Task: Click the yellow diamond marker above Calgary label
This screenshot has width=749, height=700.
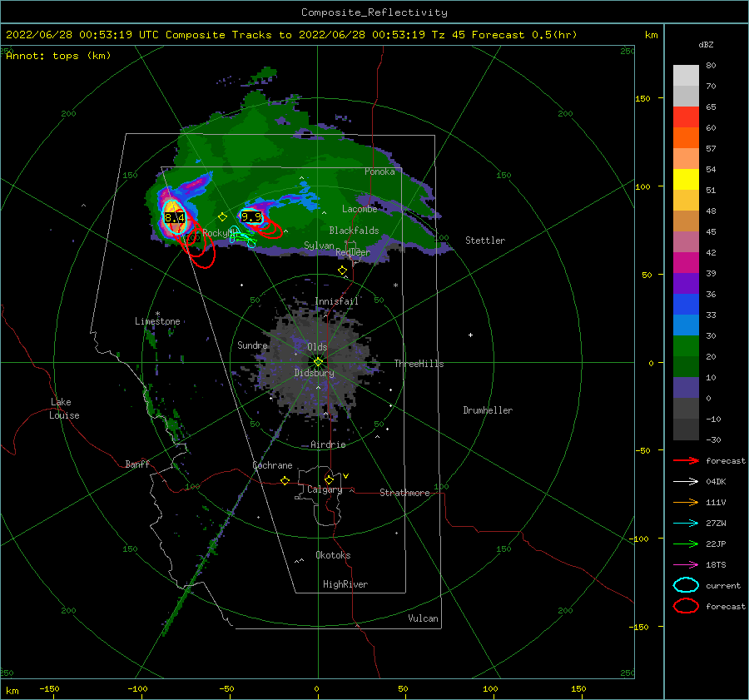Action: pyautogui.click(x=329, y=479)
